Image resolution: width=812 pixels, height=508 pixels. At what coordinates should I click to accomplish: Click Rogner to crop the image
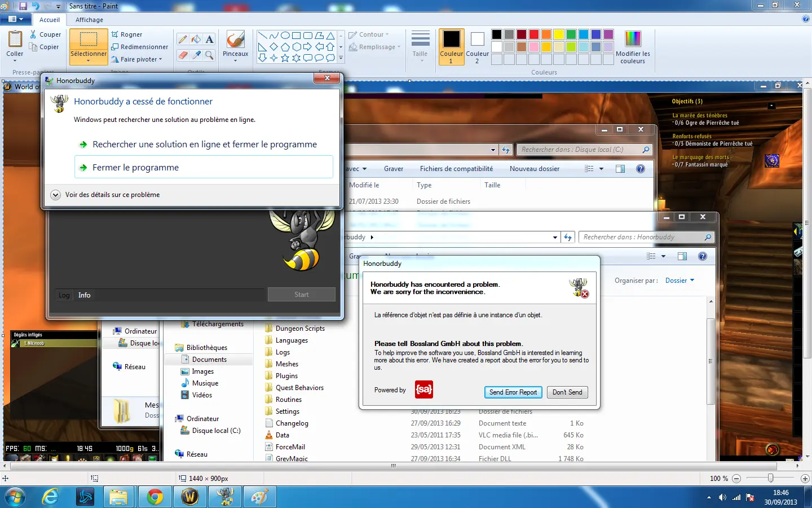(127, 34)
